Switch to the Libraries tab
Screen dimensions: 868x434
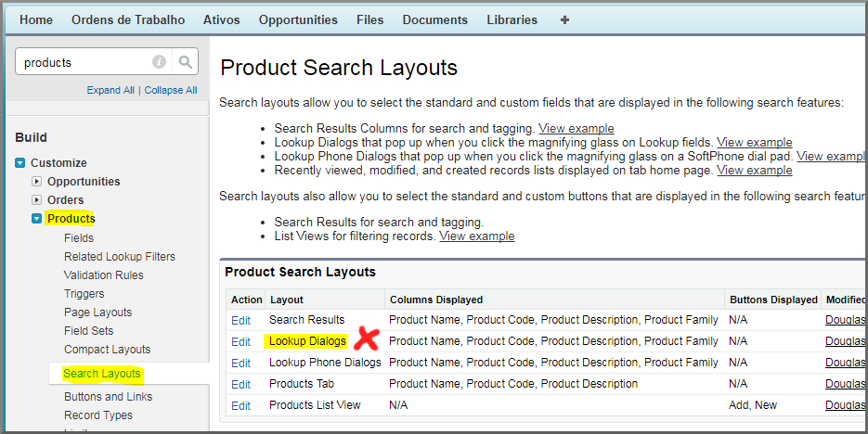512,19
